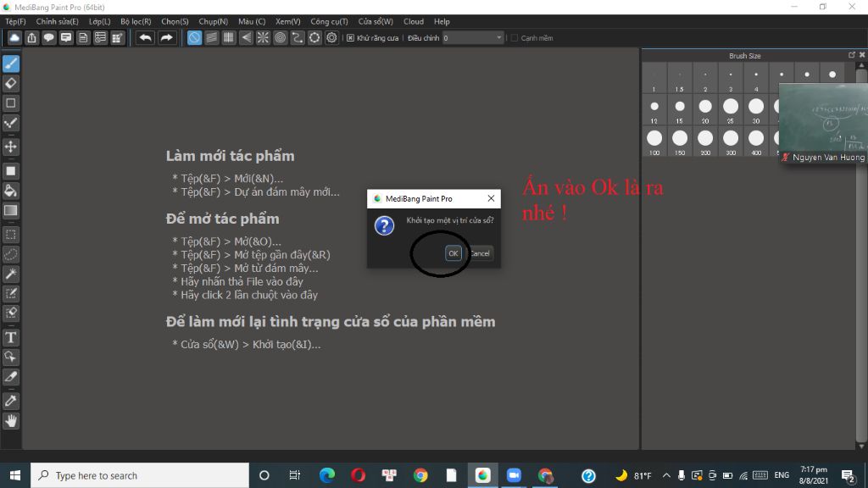Image resolution: width=868 pixels, height=488 pixels.
Task: Select the Text tool
Action: [x=10, y=337]
